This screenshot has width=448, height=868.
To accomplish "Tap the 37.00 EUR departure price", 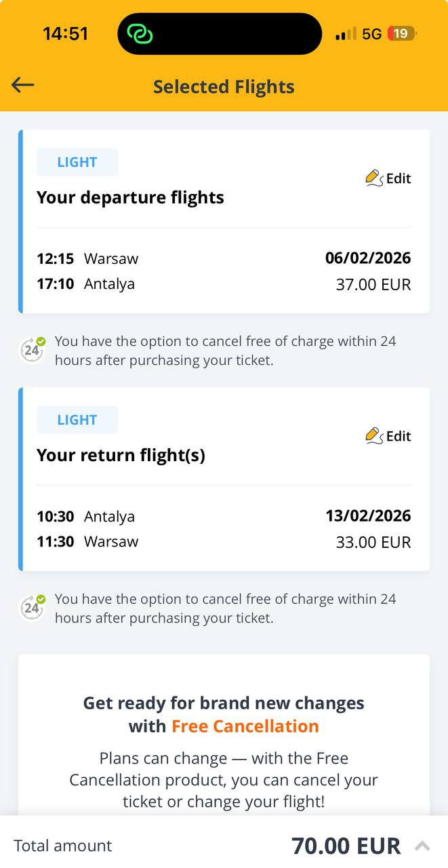I will point(373,285).
